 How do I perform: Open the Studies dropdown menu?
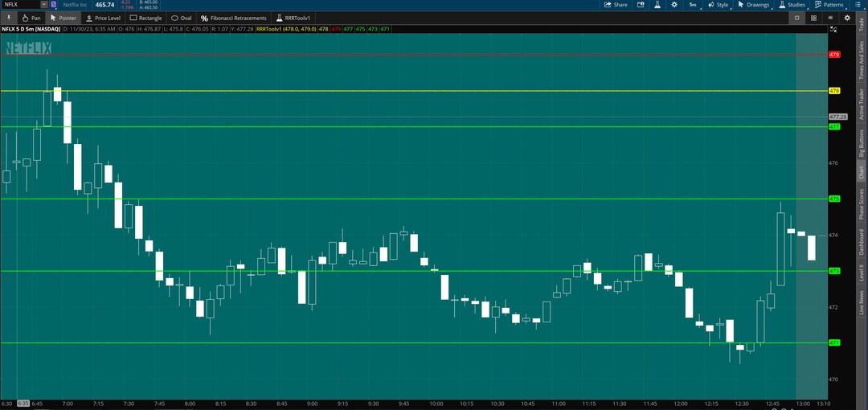(792, 5)
